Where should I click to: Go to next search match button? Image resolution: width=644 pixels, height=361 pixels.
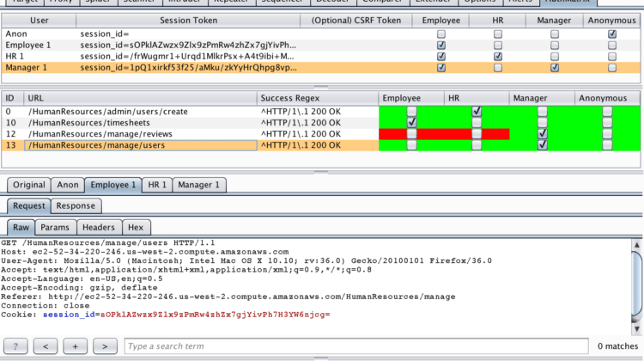[105, 346]
